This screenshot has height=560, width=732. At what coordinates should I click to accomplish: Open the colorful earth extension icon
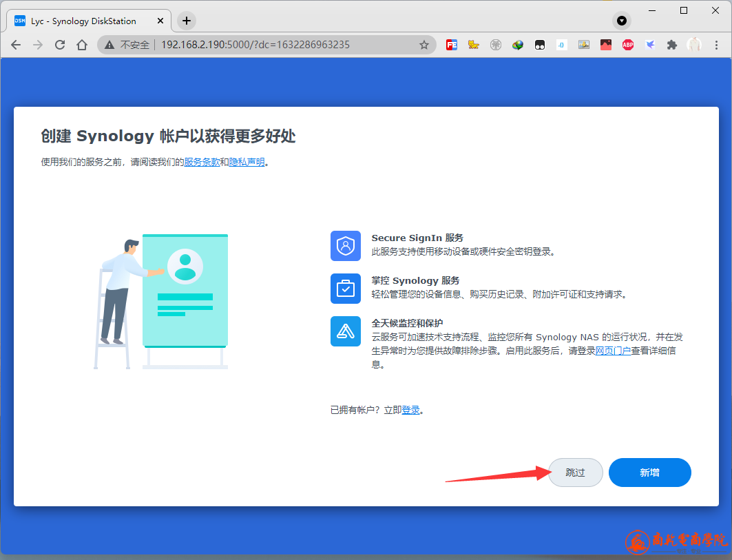coord(518,45)
